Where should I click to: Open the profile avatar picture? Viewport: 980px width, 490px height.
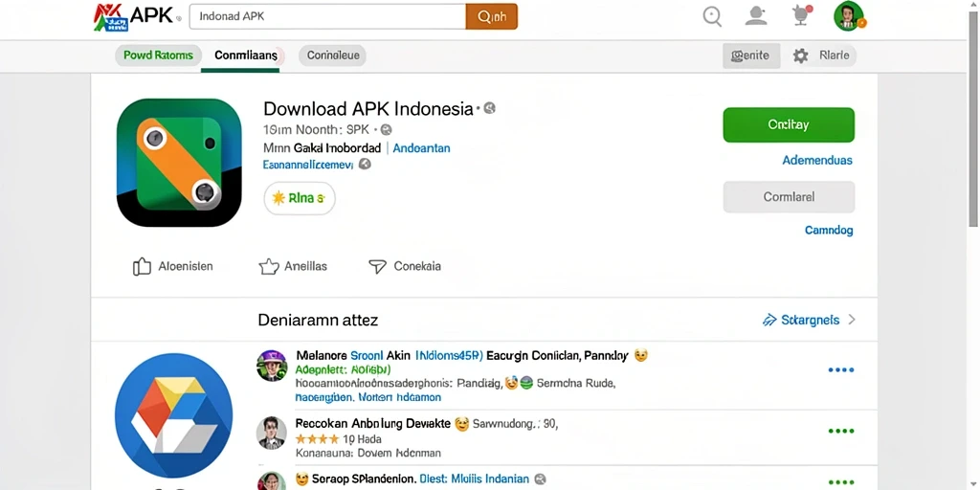click(x=849, y=16)
